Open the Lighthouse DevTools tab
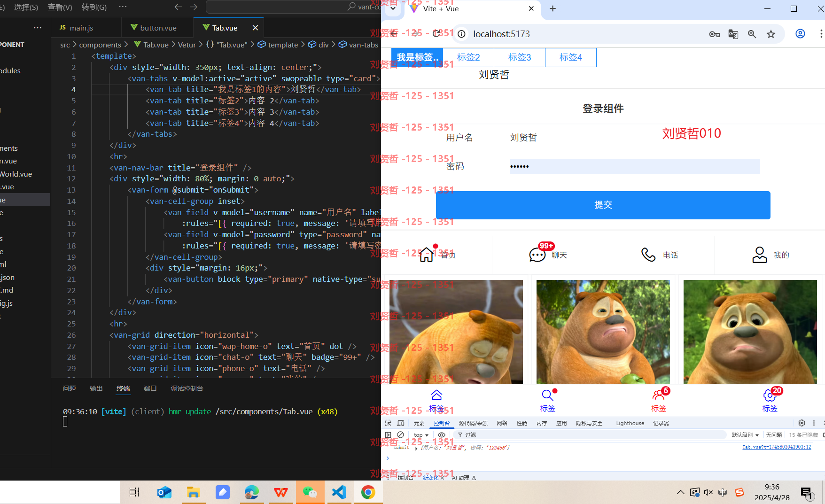 tap(630, 423)
